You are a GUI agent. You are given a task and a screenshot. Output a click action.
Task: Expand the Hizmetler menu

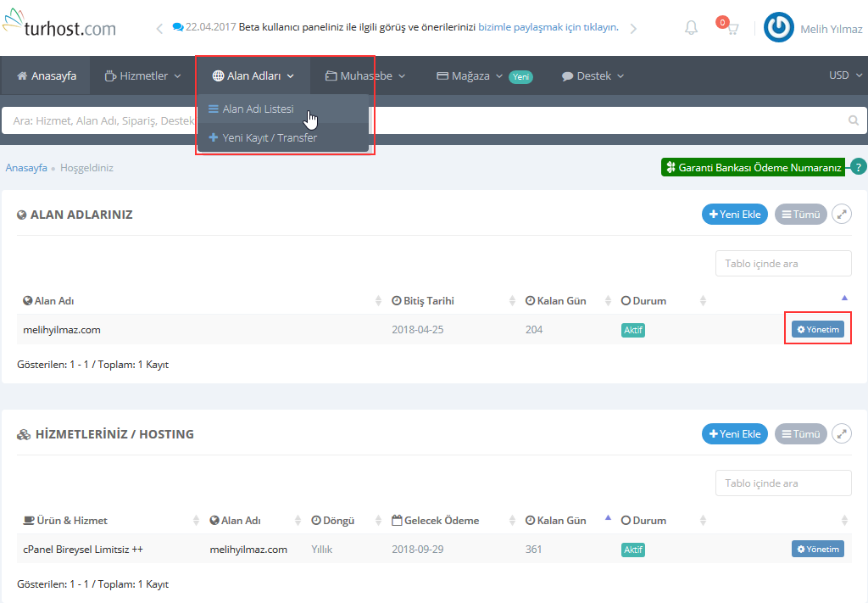coord(142,76)
